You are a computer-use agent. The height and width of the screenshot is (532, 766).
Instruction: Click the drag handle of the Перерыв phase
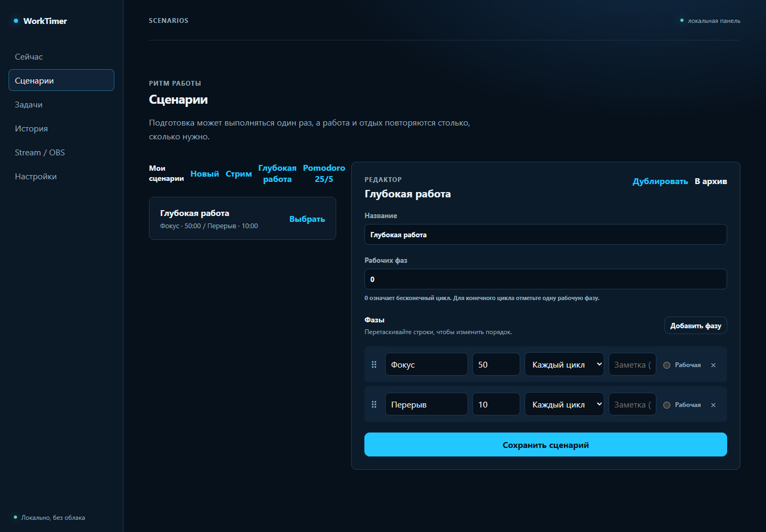coord(374,404)
